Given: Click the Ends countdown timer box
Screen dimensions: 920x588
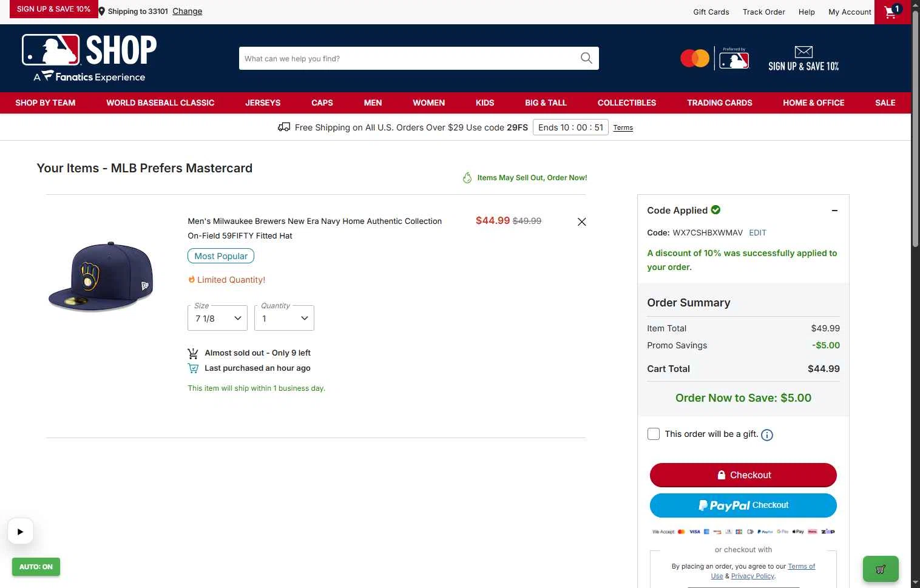Looking at the screenshot, I should point(570,127).
